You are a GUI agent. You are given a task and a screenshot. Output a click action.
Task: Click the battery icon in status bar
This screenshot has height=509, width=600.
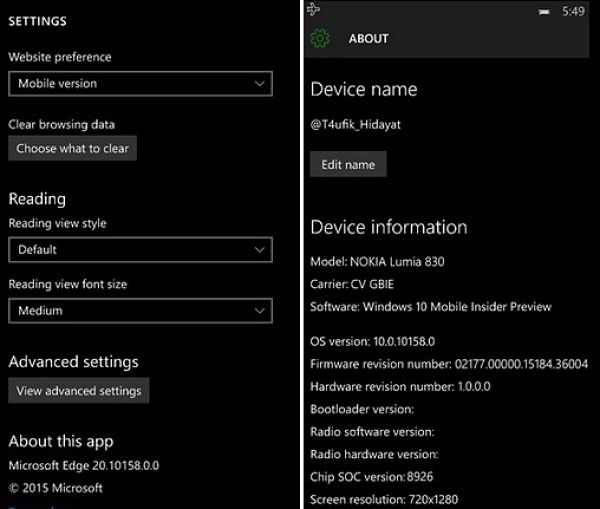[x=544, y=12]
